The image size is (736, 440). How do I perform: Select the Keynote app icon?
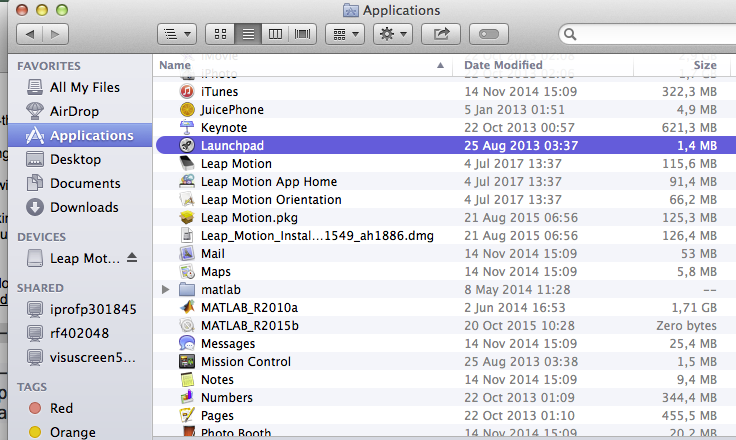(x=187, y=127)
